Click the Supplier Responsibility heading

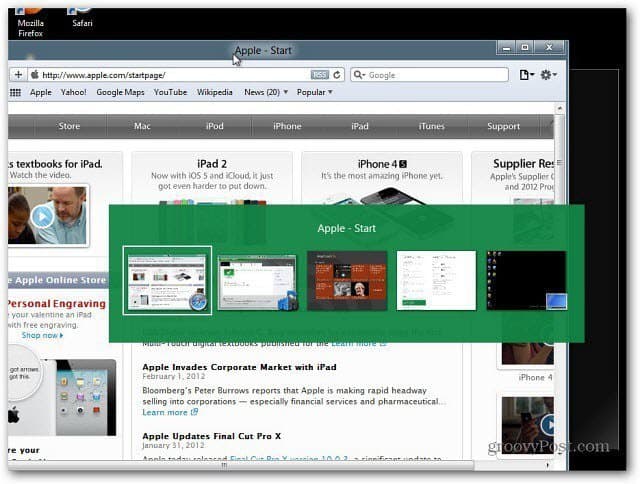pos(523,164)
